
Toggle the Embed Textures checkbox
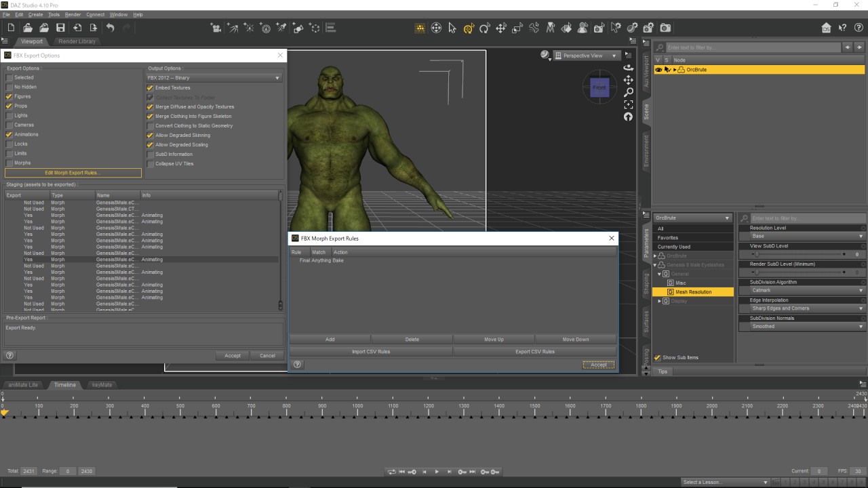tap(151, 87)
